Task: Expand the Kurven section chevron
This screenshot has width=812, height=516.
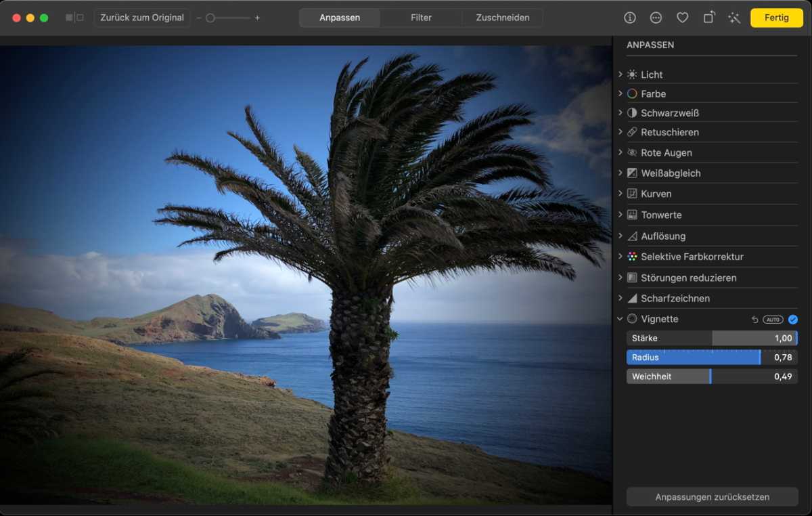Action: (x=620, y=194)
